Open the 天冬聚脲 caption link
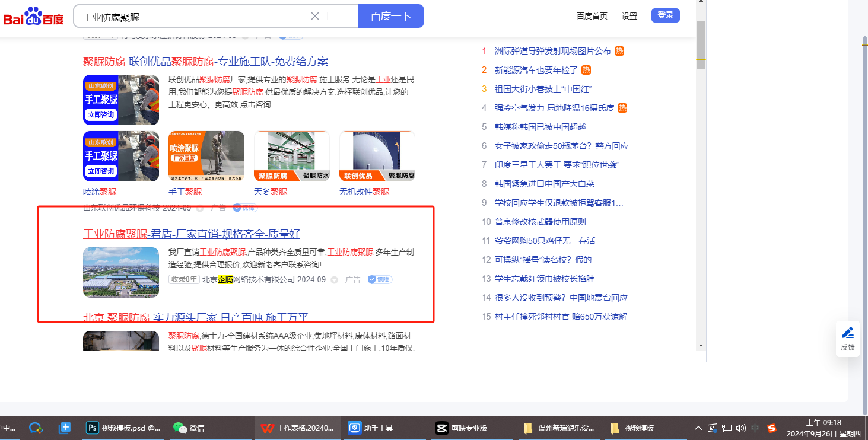 (271, 192)
